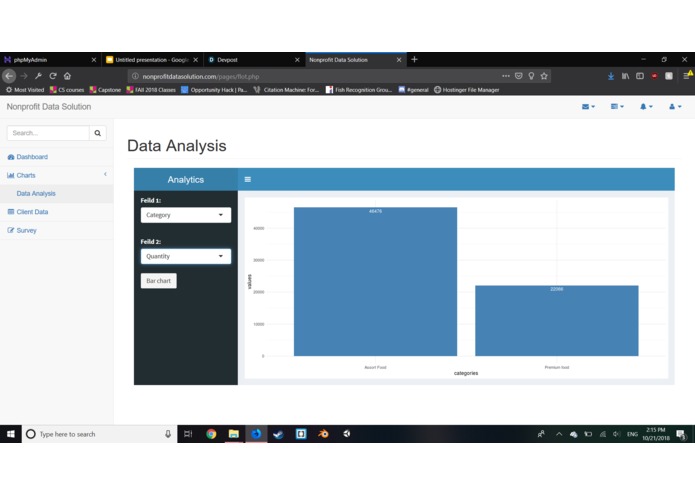695x494 pixels.
Task: Open the Feild 1 Category dropdown
Action: (x=186, y=215)
